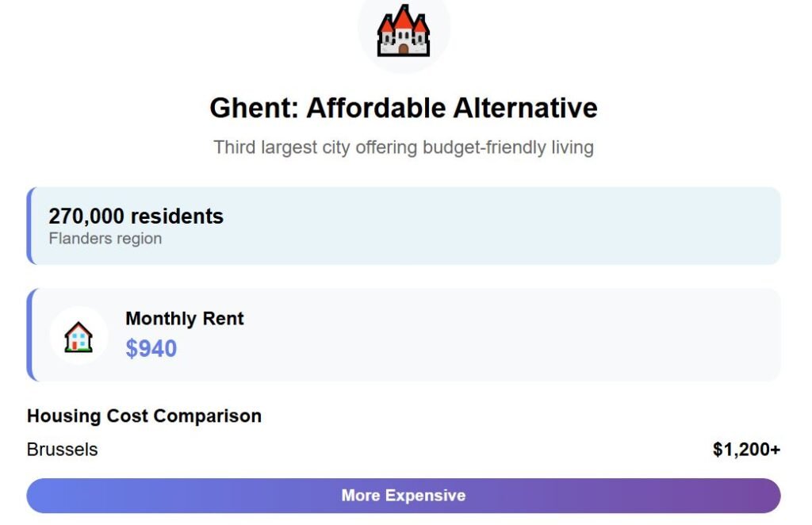
Task: Click the blue left accent of residents card
Action: click(29, 226)
